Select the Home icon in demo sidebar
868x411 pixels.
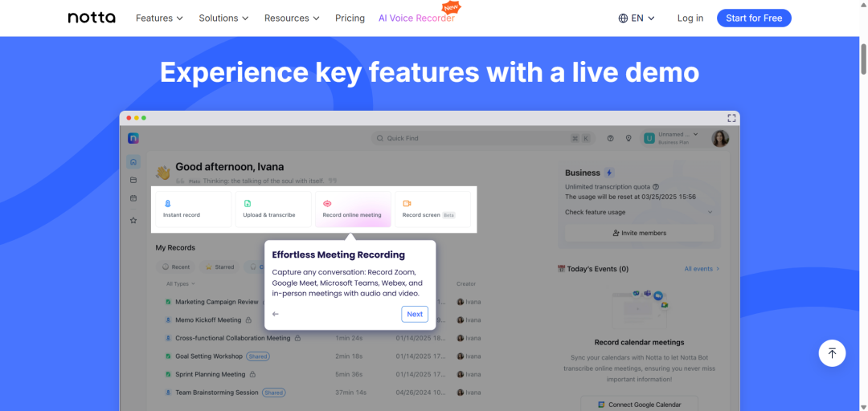pos(133,162)
